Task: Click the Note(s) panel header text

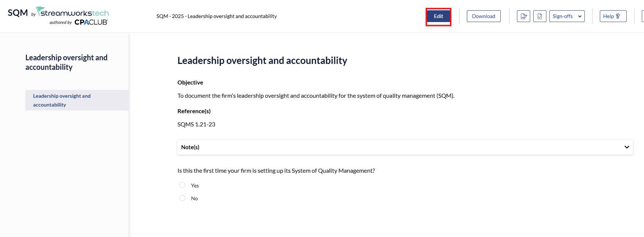Action: (190, 147)
